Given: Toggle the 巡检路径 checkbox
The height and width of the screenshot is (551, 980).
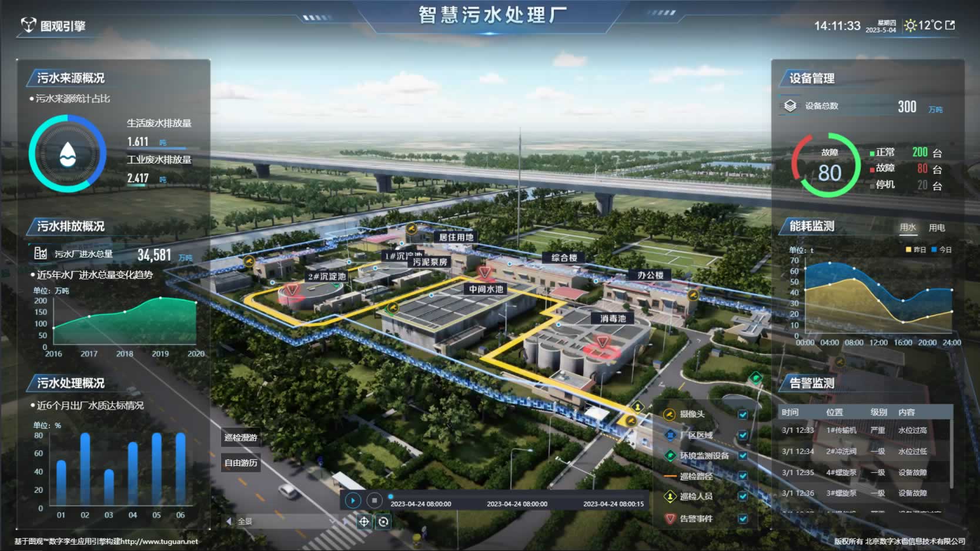Looking at the screenshot, I should (743, 476).
